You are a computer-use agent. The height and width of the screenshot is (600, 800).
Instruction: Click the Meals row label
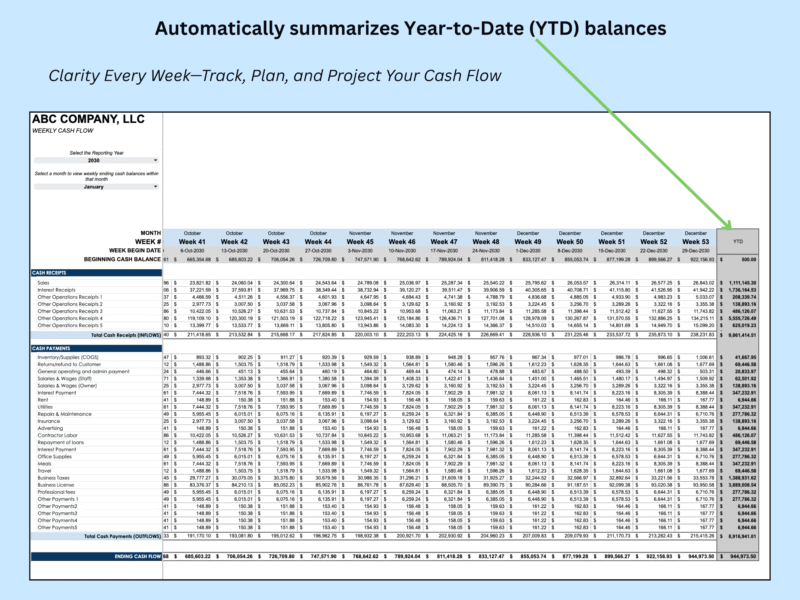click(44, 464)
